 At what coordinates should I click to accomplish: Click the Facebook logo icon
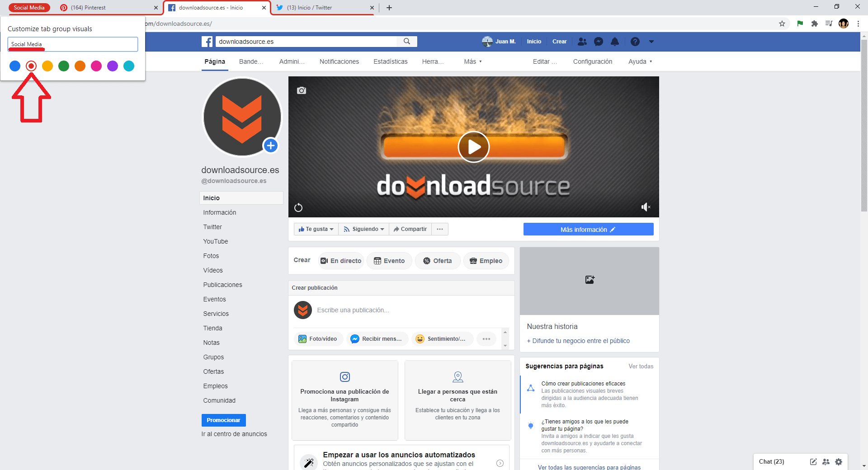coord(207,42)
